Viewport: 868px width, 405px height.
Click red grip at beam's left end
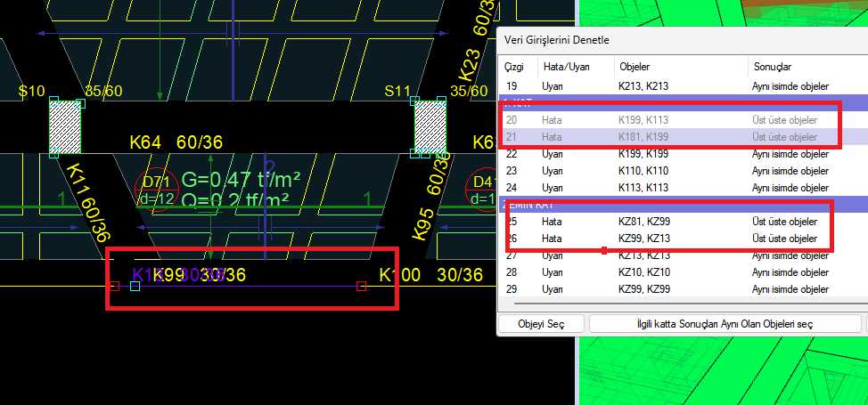coord(114,286)
